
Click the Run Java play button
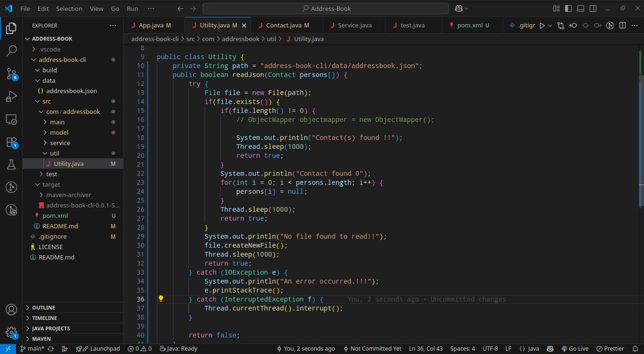point(542,25)
